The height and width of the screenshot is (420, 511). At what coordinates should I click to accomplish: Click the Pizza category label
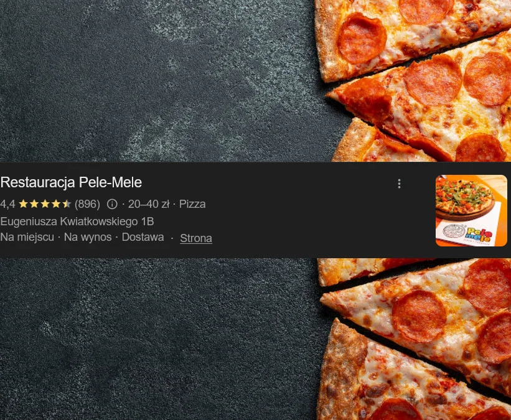[x=192, y=204]
